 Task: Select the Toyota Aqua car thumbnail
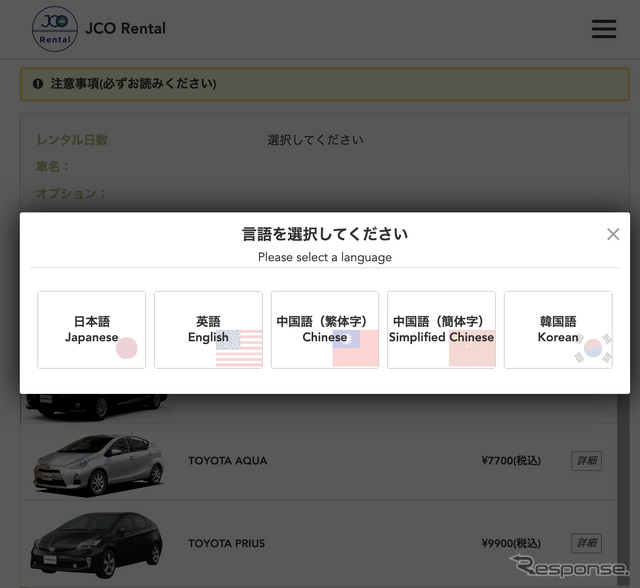[x=98, y=464]
